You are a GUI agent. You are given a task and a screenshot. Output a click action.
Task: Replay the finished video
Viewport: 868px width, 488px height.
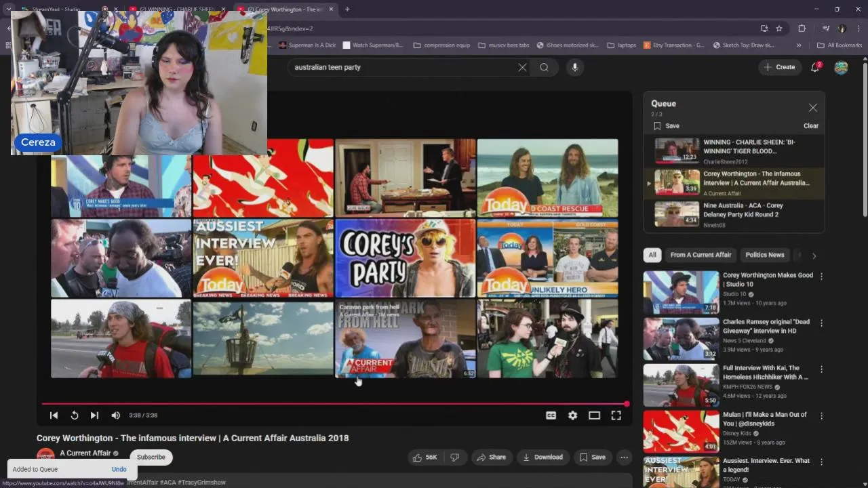pos(75,415)
